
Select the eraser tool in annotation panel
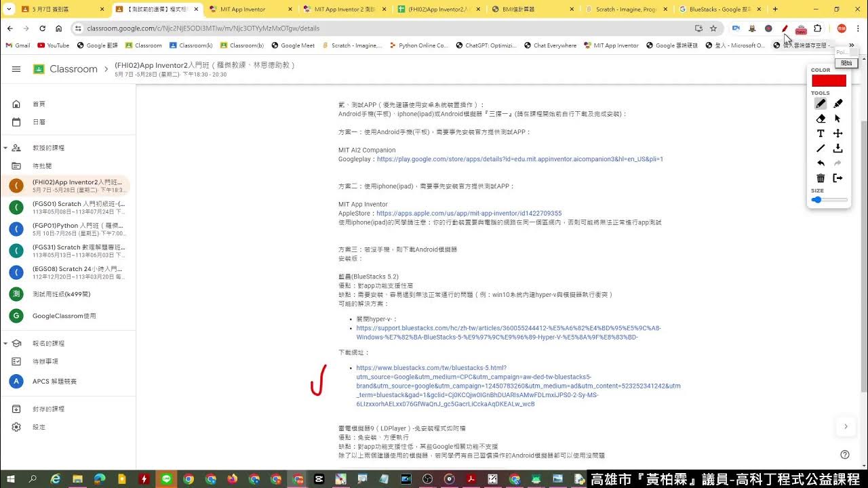[x=821, y=119]
